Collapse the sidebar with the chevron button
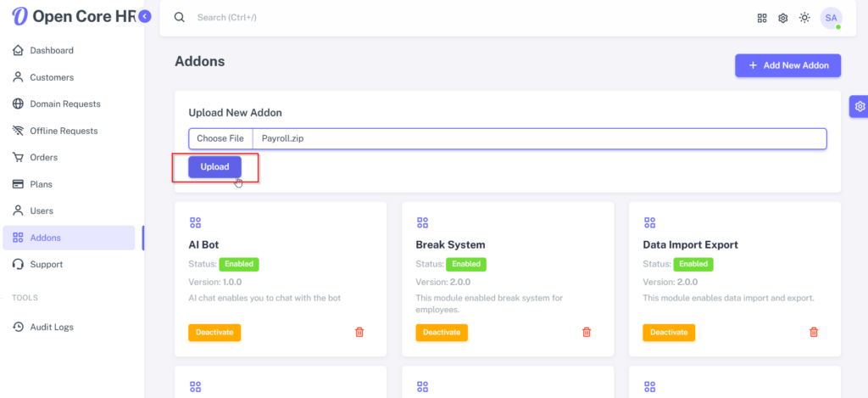This screenshot has height=398, width=868. (144, 17)
